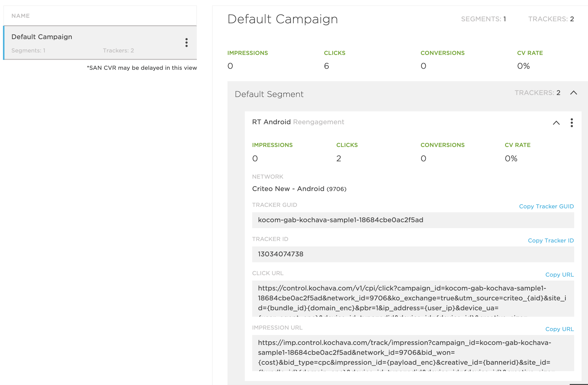Click the NAME column header
Screen dimensions: 588x385
(x=21, y=16)
